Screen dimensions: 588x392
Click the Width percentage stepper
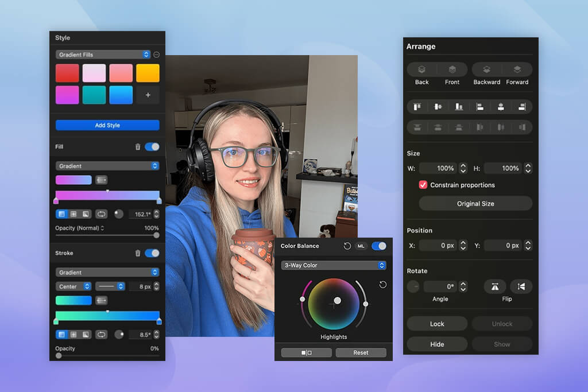tap(463, 168)
